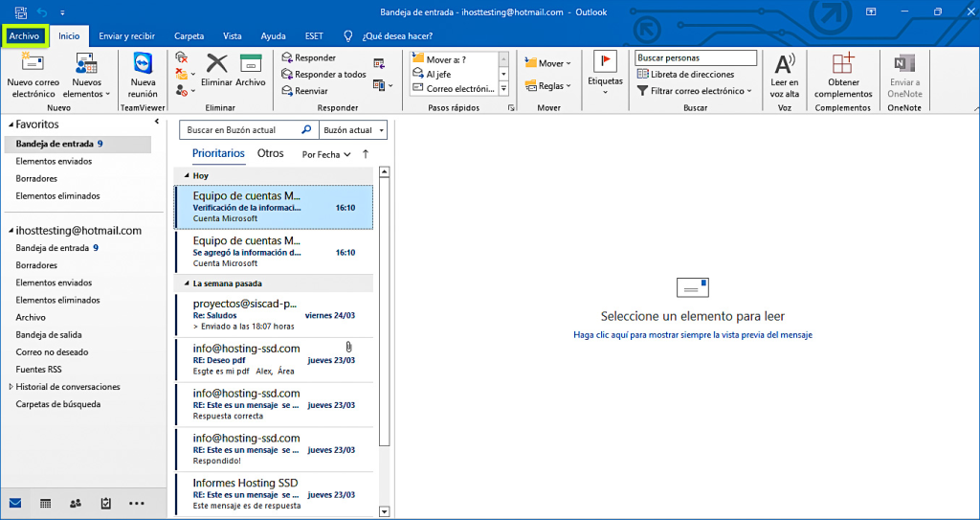Switch to the Enviar y recibir tab
Screen dimensions: 980x520
point(127,35)
